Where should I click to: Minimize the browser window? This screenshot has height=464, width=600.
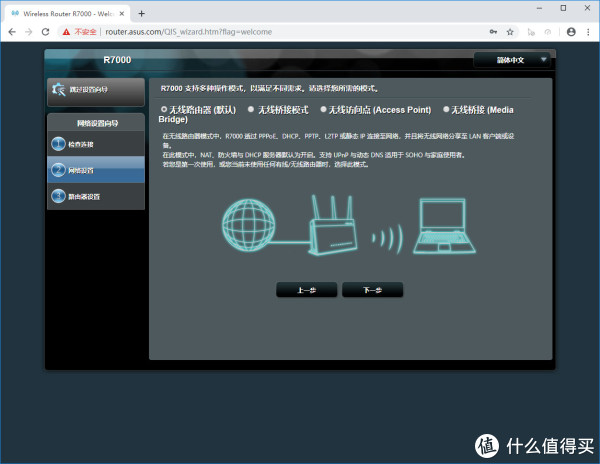539,8
